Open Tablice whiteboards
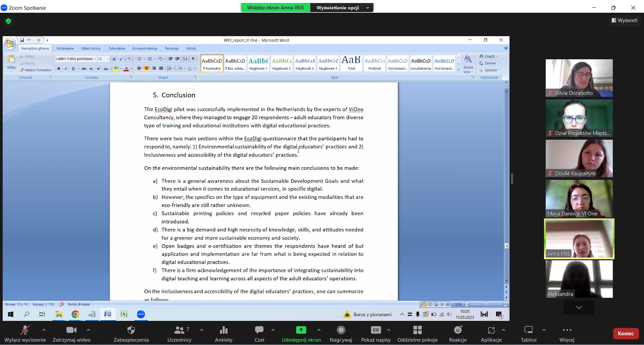This screenshot has width=644, height=345. [529, 334]
